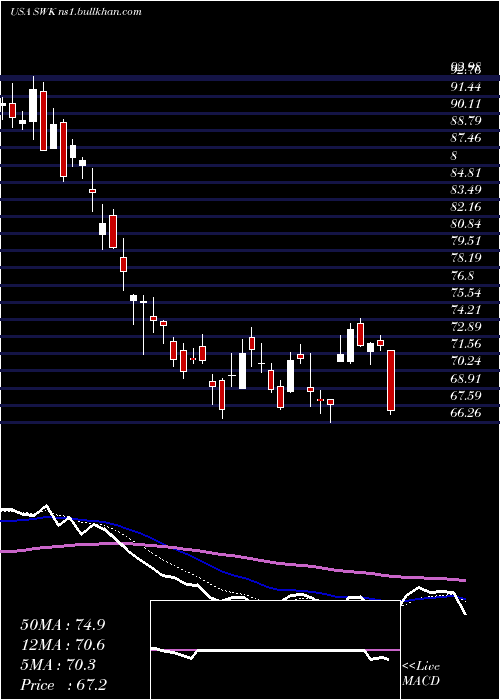Click the price label 74.21

pos(466,310)
